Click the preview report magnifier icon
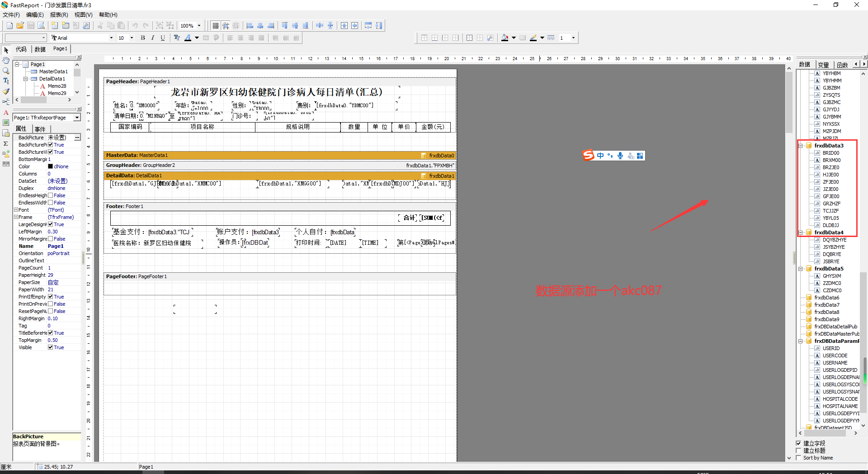This screenshot has height=474, width=868. coord(41,26)
